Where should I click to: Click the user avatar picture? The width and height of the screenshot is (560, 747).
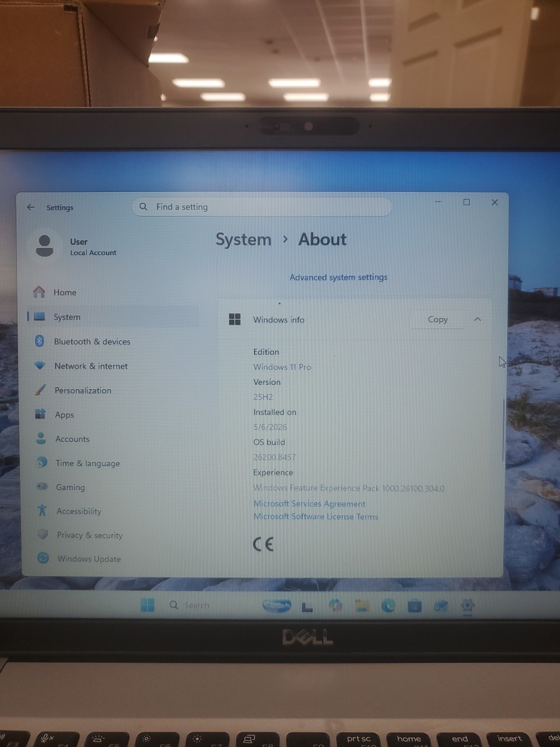(45, 246)
